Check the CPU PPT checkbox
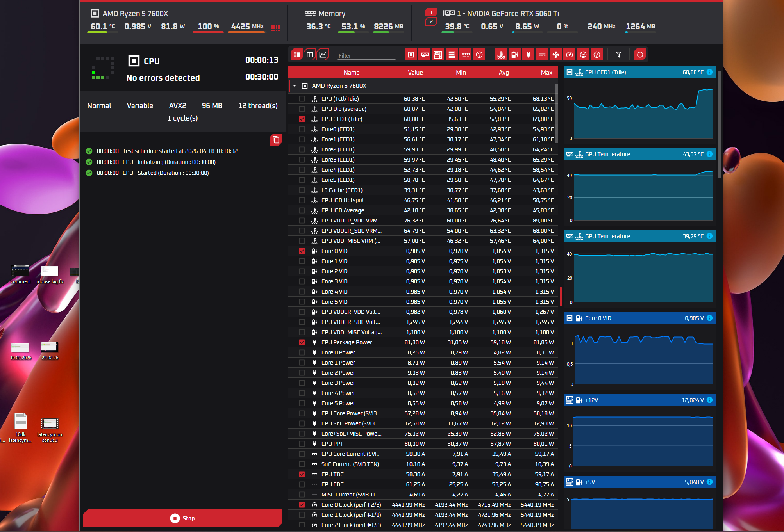Viewport: 784px width, 532px height. click(302, 444)
